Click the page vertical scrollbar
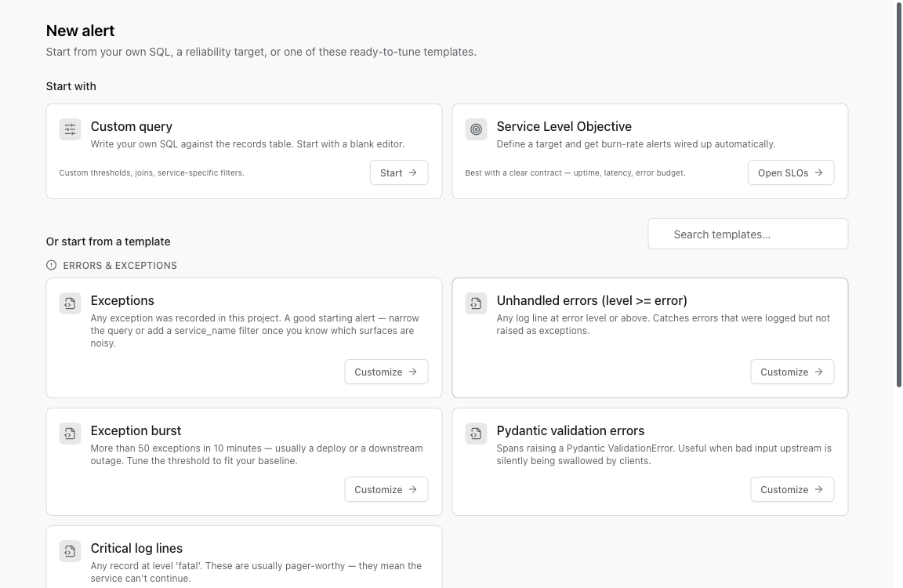903x588 pixels. click(x=898, y=194)
